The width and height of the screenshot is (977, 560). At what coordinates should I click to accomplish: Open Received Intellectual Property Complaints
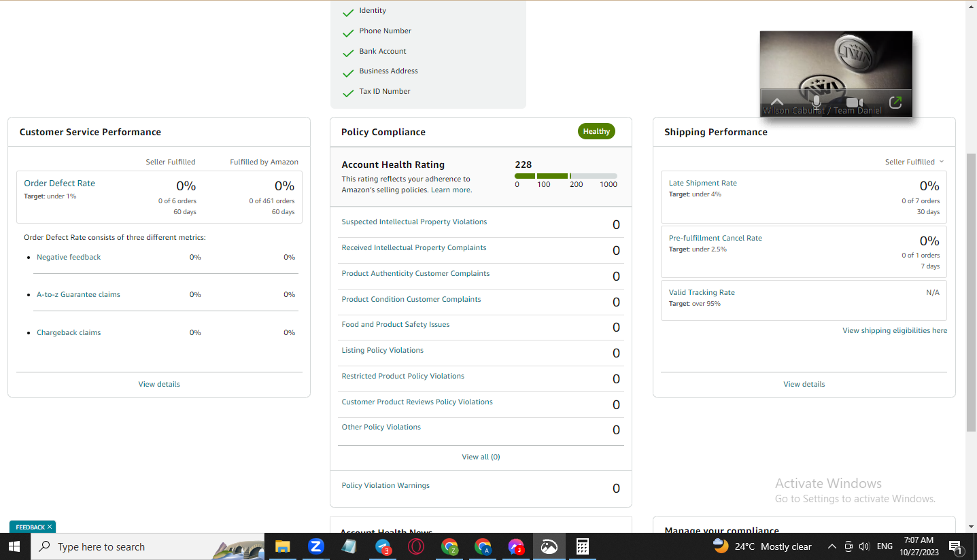(x=413, y=247)
